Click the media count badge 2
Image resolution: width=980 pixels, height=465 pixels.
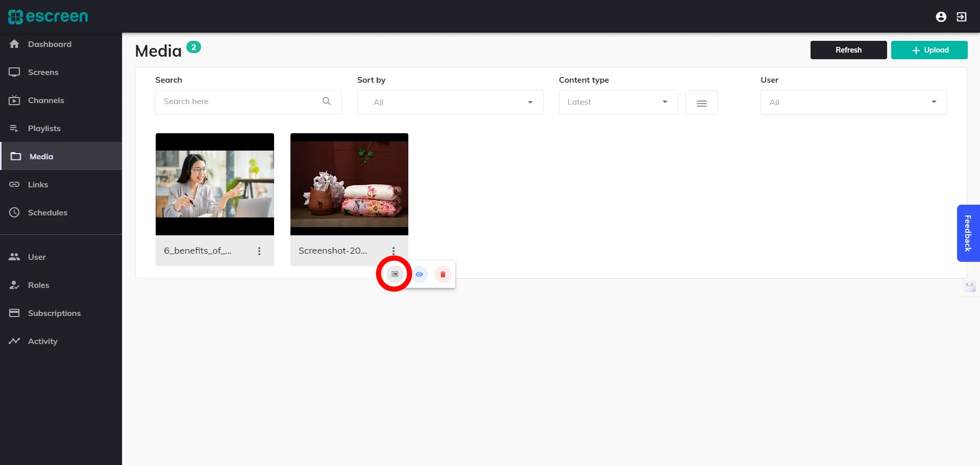[193, 47]
